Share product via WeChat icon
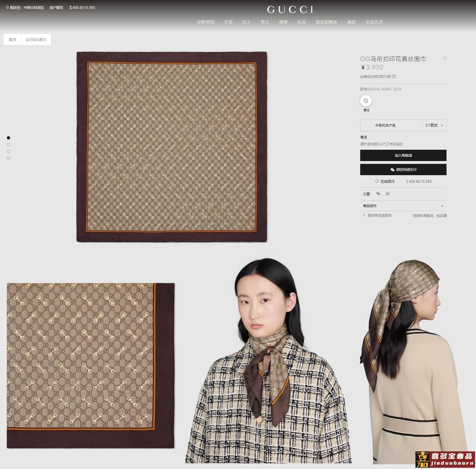Image resolution: width=476 pixels, height=469 pixels. pos(378,194)
